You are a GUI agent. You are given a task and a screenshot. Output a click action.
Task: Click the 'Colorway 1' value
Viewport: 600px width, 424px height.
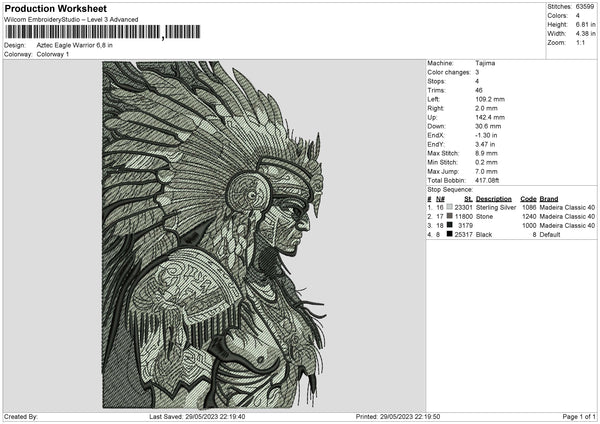point(53,54)
